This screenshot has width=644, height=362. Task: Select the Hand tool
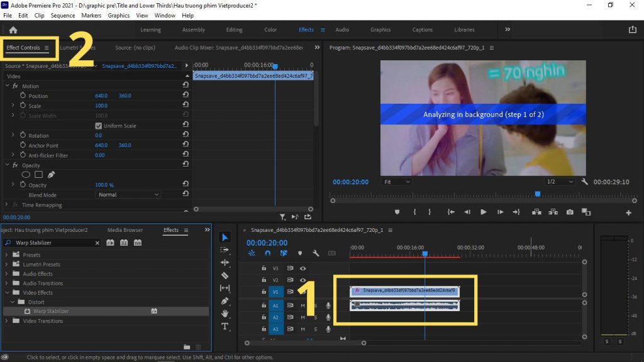225,314
